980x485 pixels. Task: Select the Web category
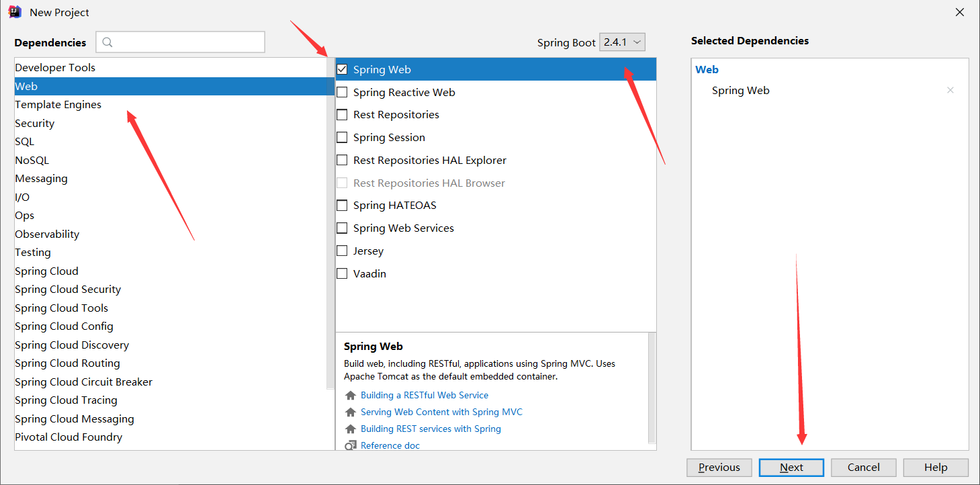pos(171,86)
